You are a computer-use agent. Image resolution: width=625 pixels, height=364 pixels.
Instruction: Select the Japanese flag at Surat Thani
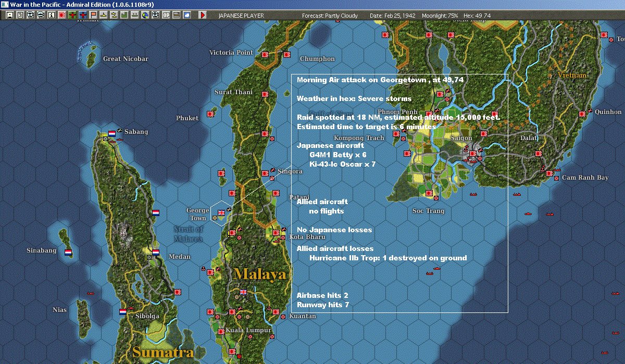[265, 94]
